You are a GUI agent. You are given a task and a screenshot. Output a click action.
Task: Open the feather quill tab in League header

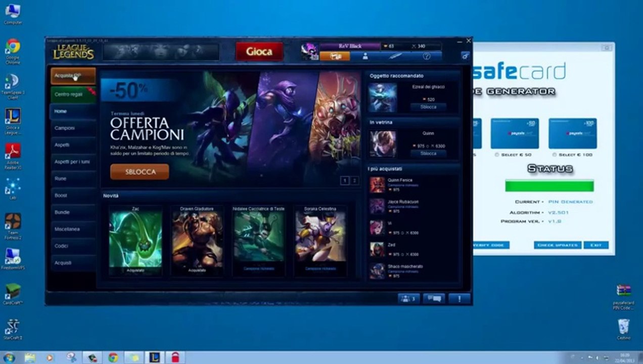pos(395,56)
